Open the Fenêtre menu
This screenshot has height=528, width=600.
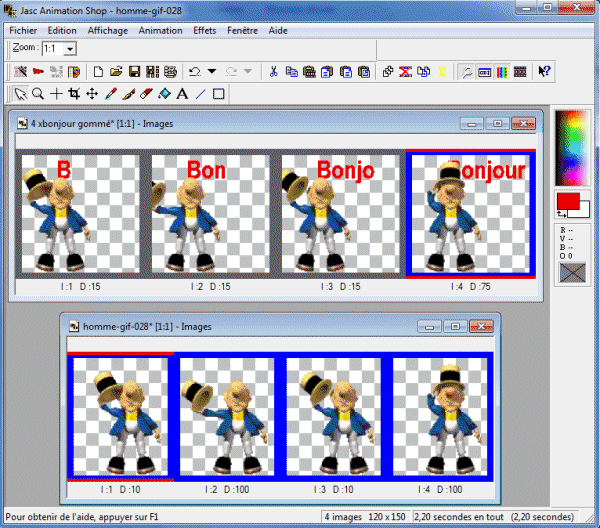(242, 31)
